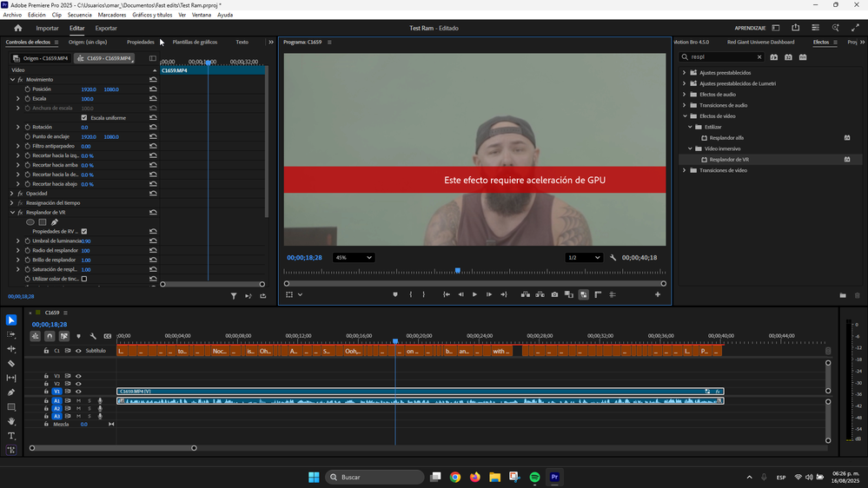
Task: Expand Efectos de audio folder
Action: 684,94
